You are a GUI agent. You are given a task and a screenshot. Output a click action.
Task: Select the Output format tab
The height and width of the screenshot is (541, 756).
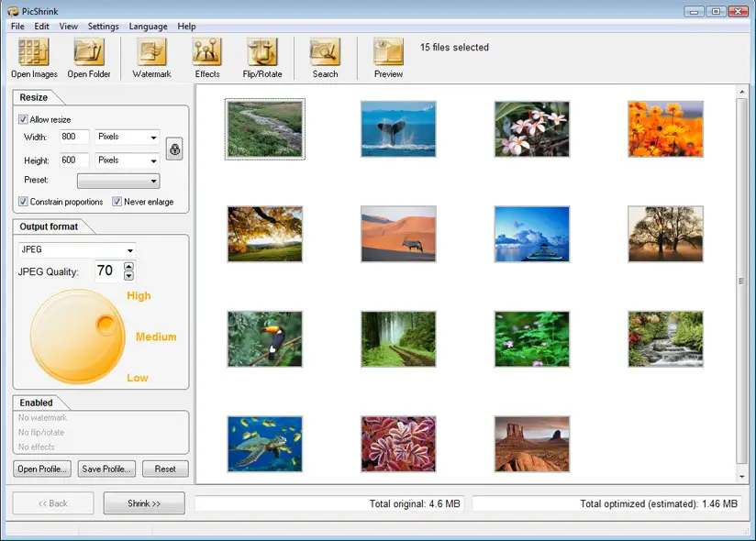49,226
